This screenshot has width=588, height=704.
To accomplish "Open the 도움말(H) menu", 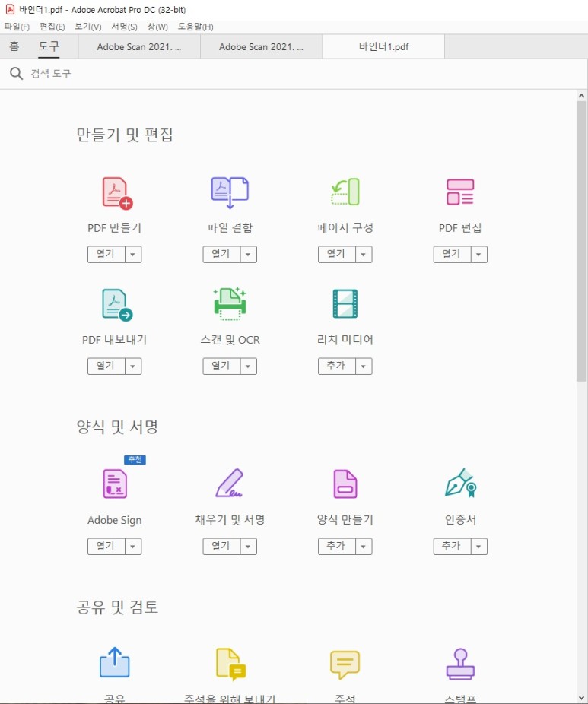I will tap(195, 27).
